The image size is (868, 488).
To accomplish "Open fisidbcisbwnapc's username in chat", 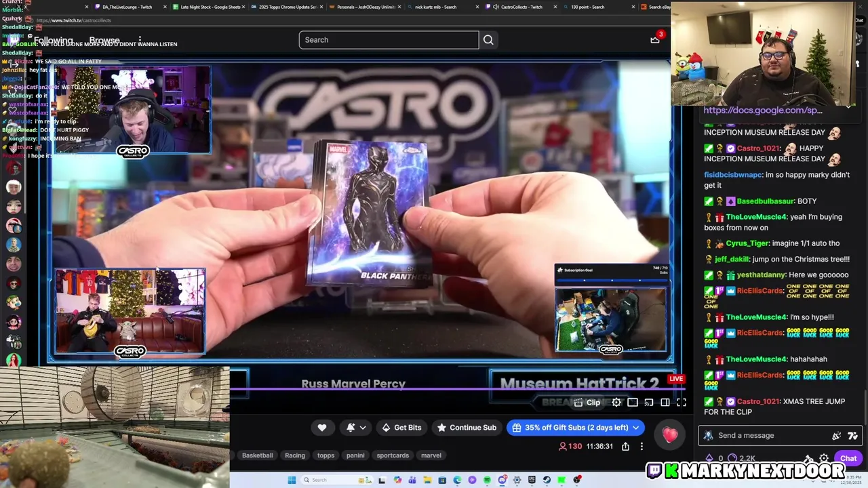I will [x=733, y=175].
